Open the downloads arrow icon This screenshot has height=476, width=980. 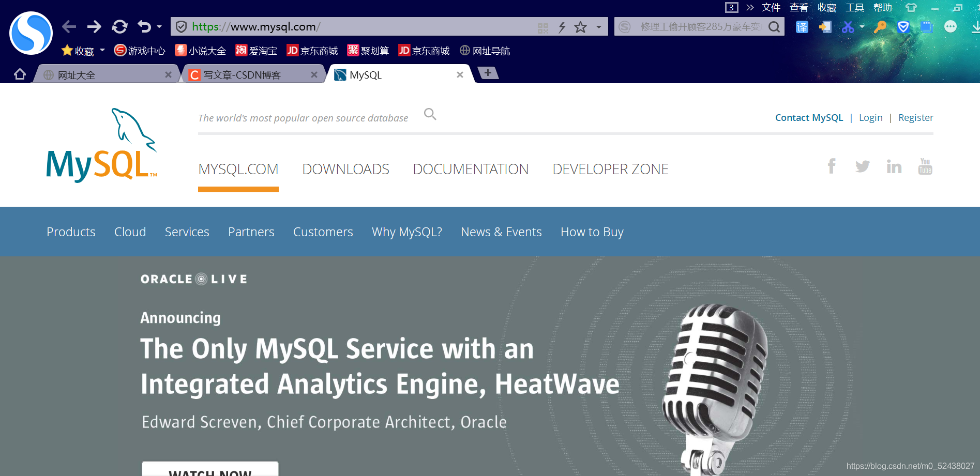(975, 27)
